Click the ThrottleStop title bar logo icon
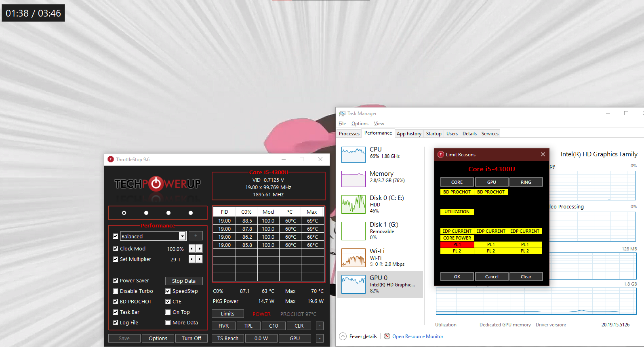 pos(111,159)
